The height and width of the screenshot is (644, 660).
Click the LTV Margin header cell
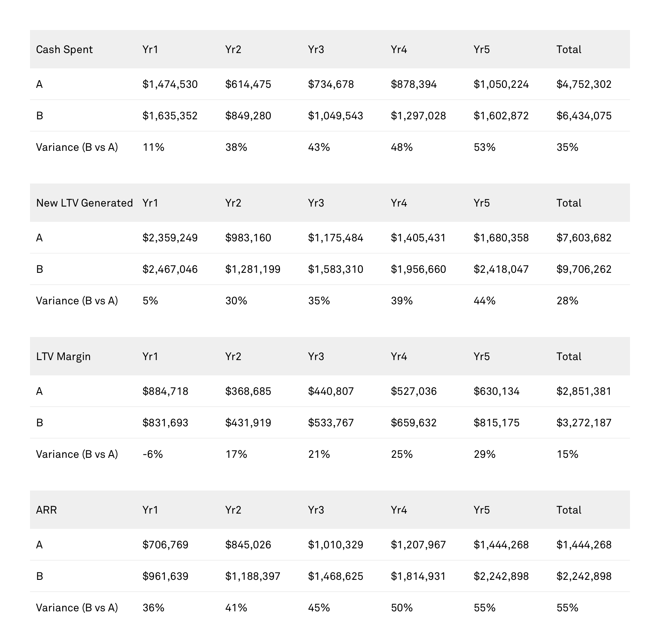click(x=63, y=356)
